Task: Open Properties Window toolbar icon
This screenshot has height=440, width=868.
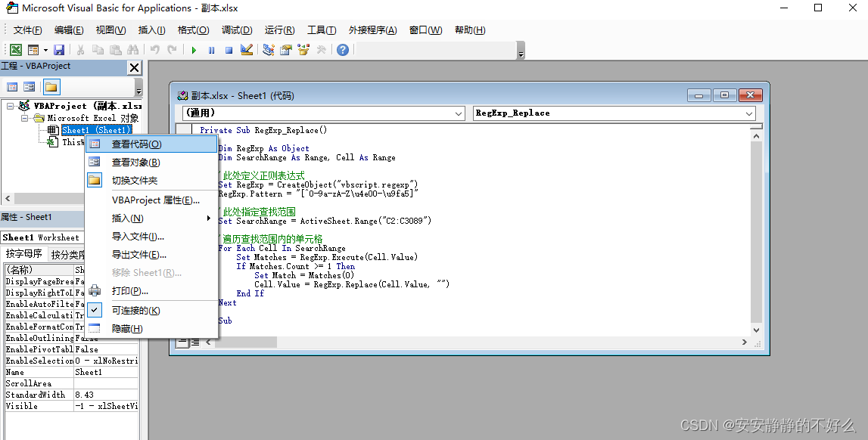Action: (285, 50)
